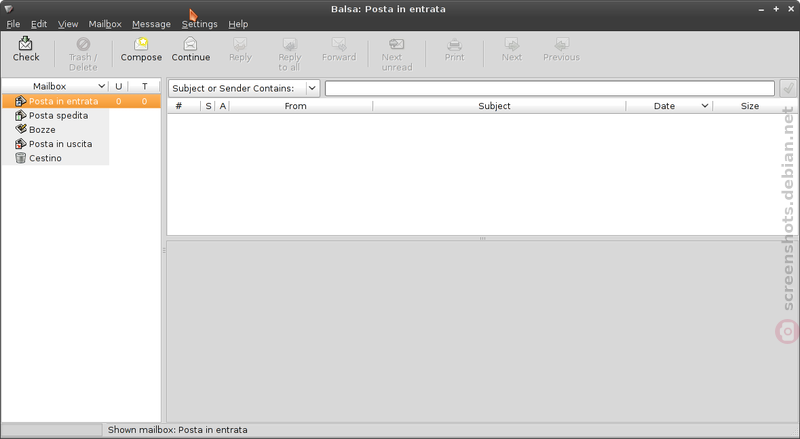
Task: Click the Check mail toolbar icon
Action: coord(26,43)
